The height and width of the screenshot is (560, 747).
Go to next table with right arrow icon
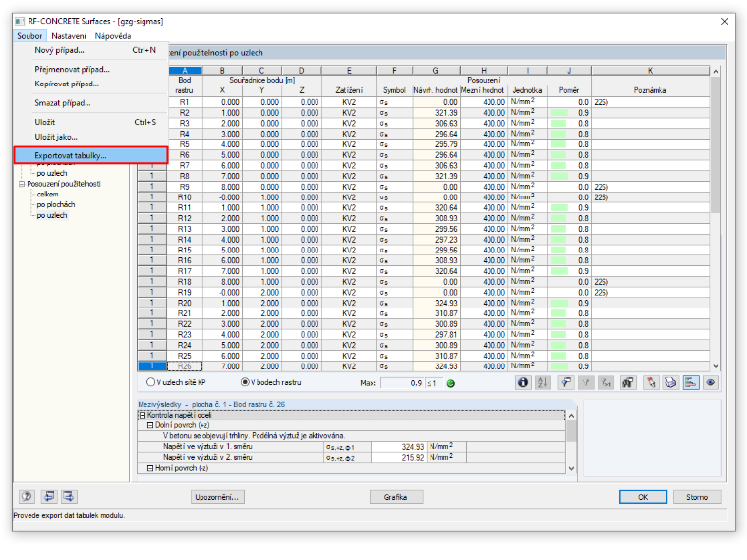[69, 497]
